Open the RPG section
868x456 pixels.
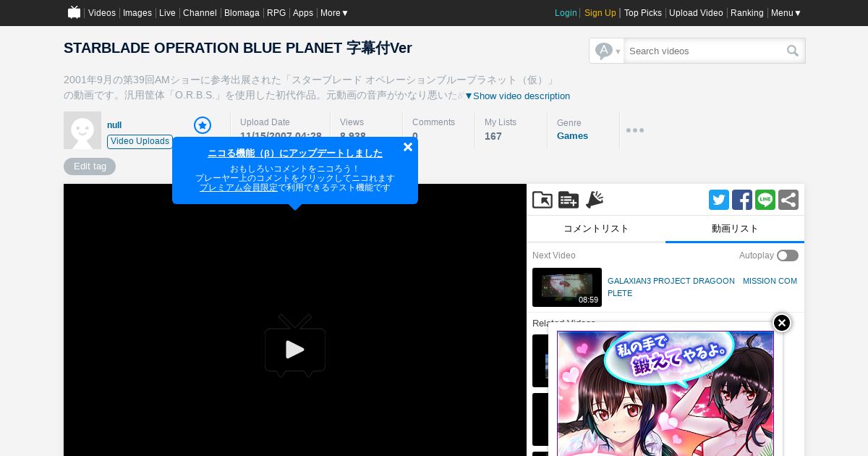click(276, 13)
